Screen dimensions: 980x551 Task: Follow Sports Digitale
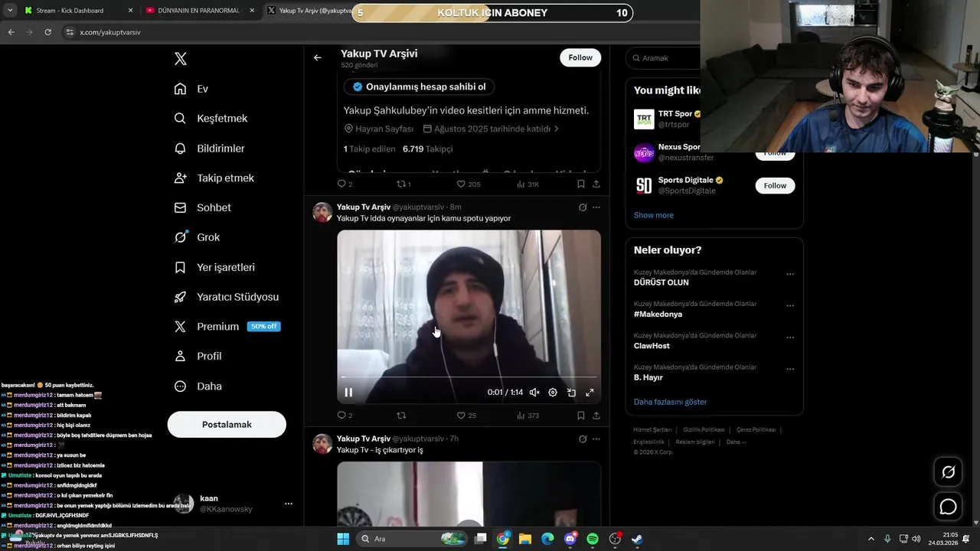775,185
